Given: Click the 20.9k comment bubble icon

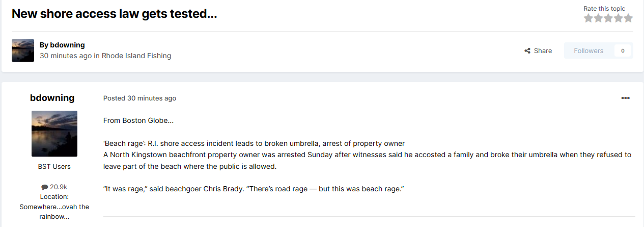Looking at the screenshot, I should [45, 187].
